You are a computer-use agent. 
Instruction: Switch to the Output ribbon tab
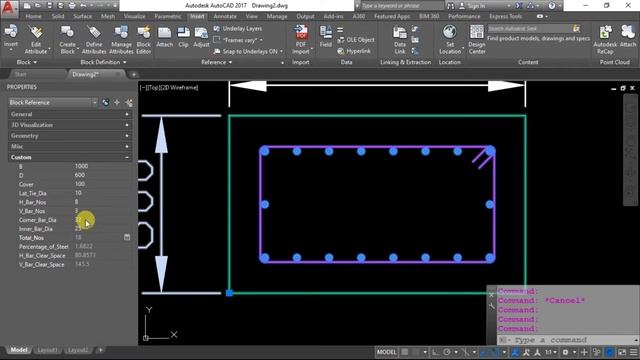pos(305,16)
